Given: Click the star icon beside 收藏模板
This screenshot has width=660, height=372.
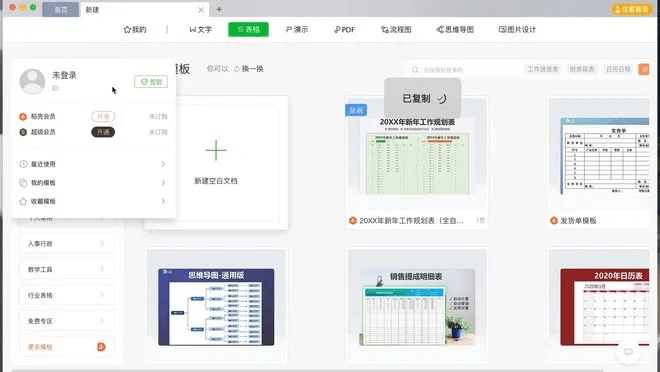Looking at the screenshot, I should coord(23,201).
